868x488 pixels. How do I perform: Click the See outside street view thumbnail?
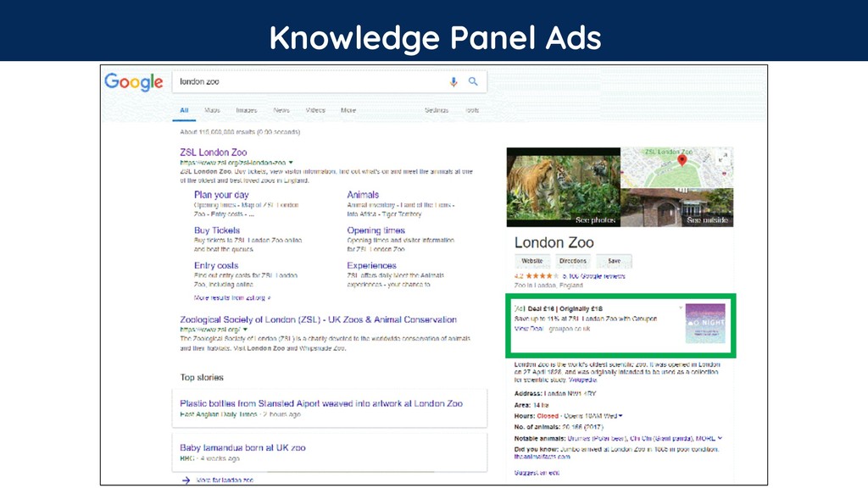(x=677, y=208)
